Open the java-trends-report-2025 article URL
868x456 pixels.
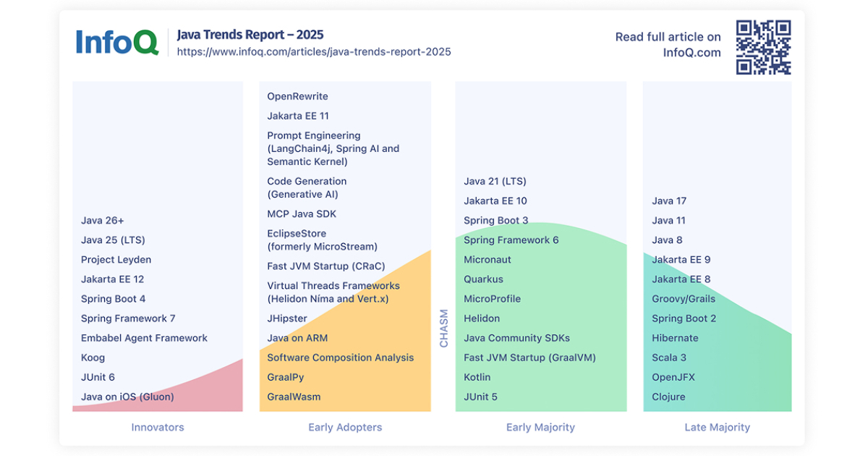click(315, 51)
